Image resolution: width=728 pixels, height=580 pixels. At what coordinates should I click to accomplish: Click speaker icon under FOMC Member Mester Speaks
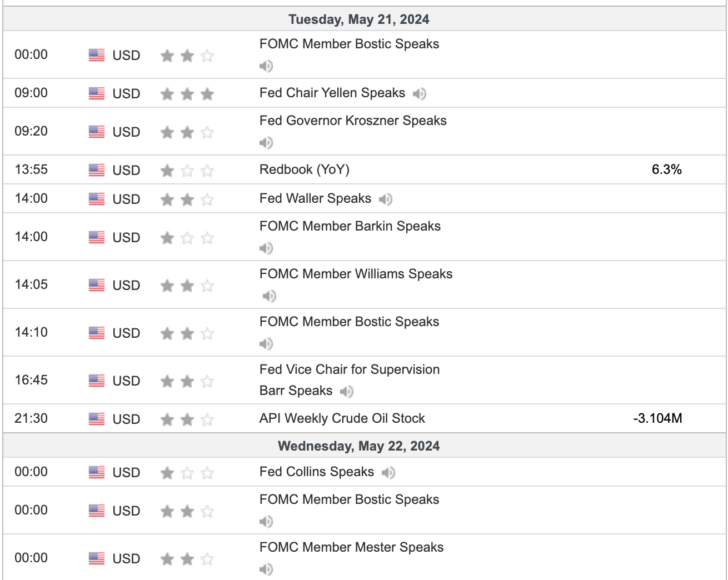(x=266, y=569)
